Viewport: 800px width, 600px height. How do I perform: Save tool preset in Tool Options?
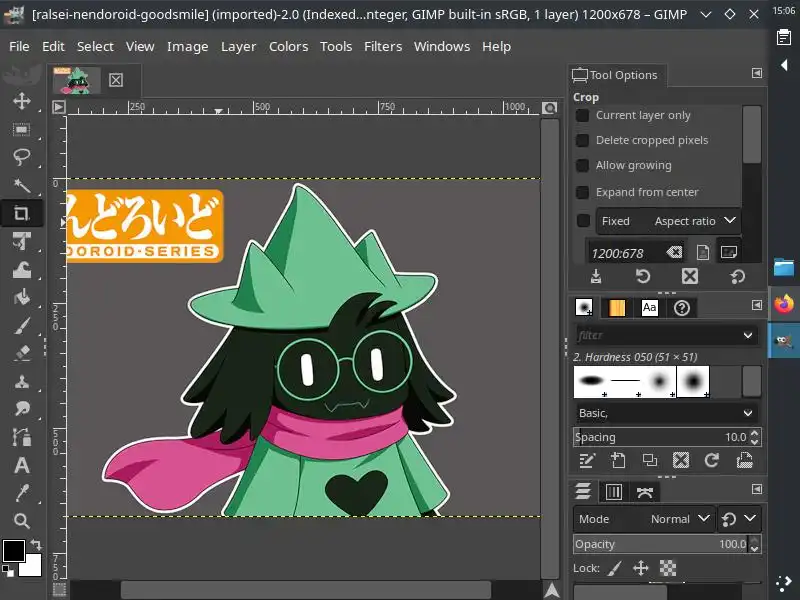tap(596, 277)
